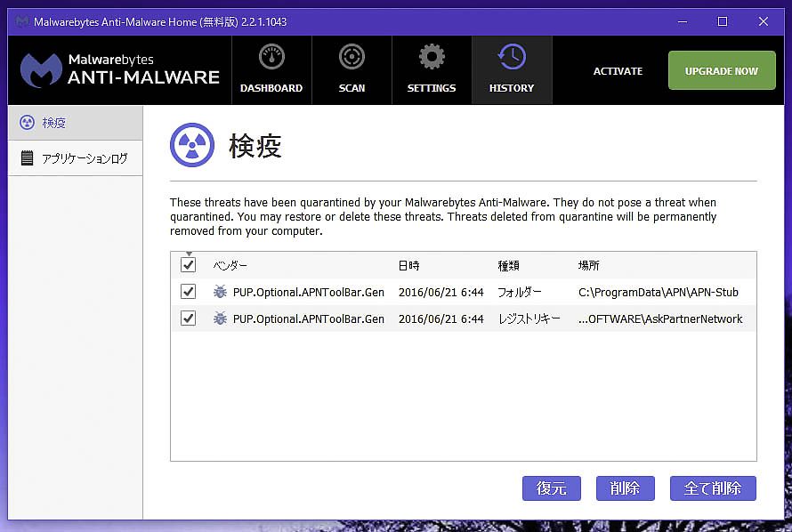Toggle the select-all checkbox in table header

(188, 264)
